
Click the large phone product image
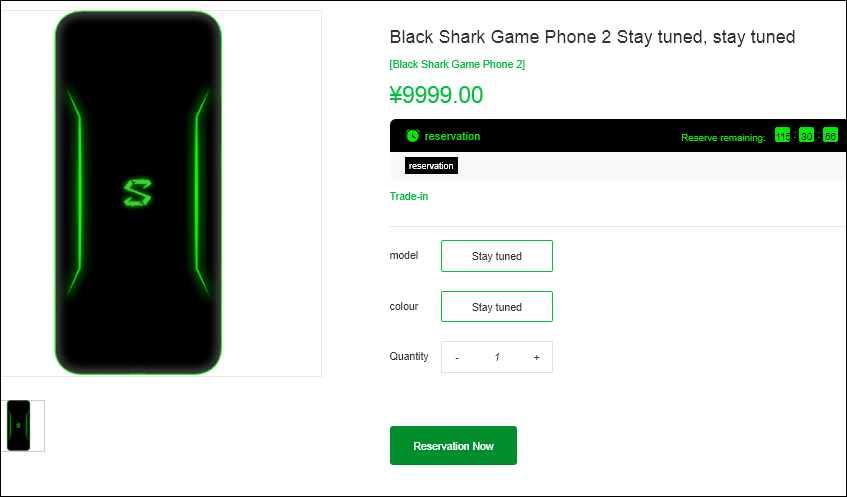click(138, 193)
